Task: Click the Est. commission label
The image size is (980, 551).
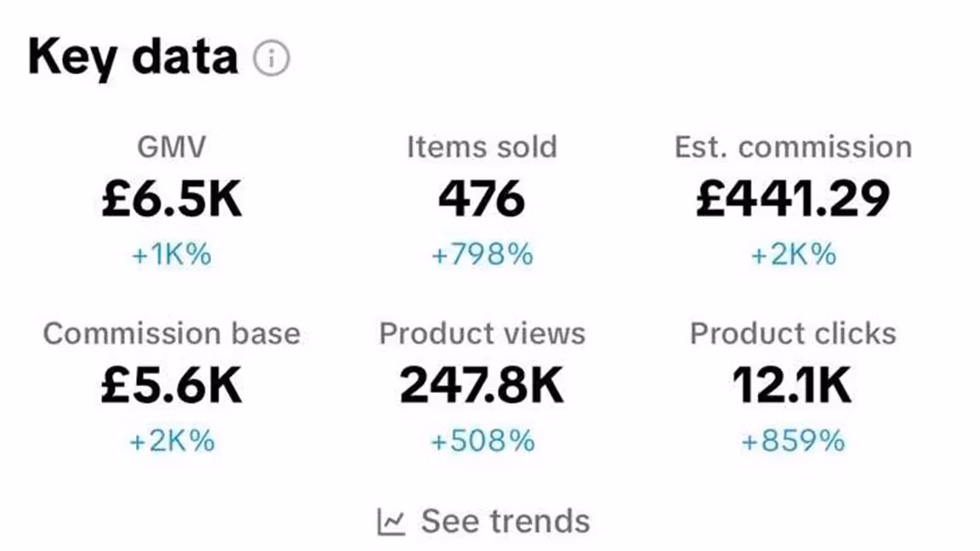Action: pos(793,147)
